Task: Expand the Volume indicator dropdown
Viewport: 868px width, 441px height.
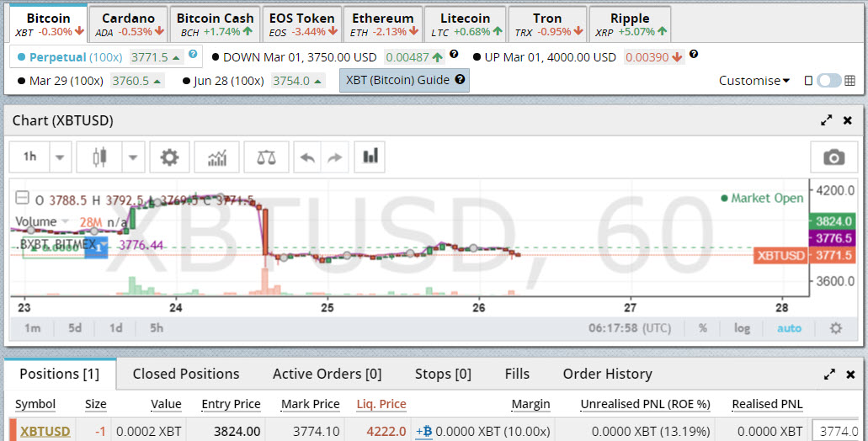Action: point(65,222)
